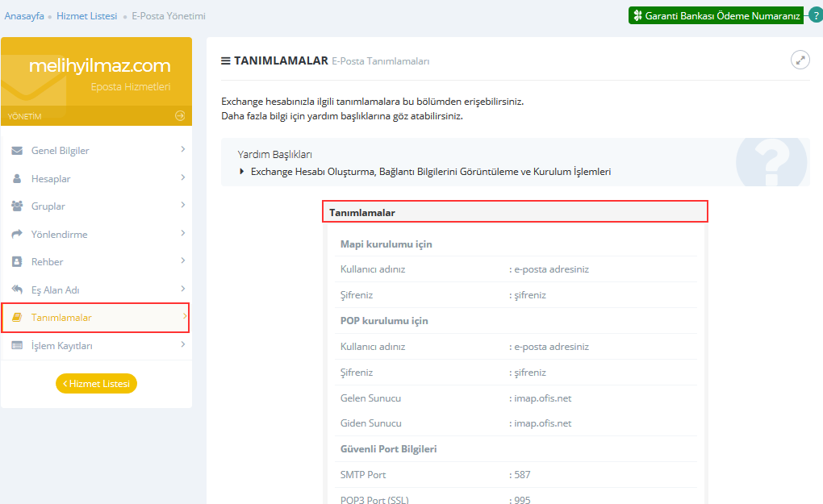Viewport: 823px width, 504px height.
Task: Click the envelope icon beside Genel Bilgiler
Action: (x=17, y=151)
